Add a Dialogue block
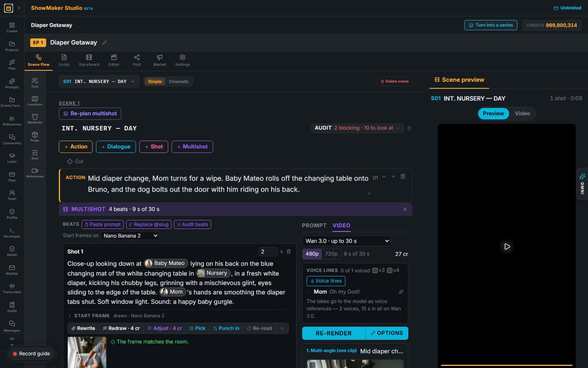588x368 pixels. [x=116, y=147]
